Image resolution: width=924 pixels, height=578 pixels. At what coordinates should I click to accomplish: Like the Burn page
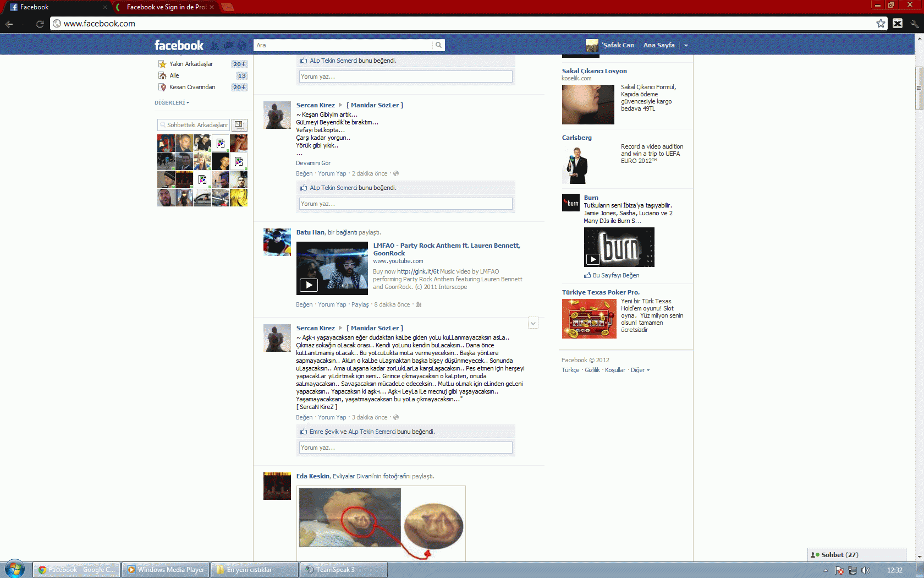coord(615,275)
